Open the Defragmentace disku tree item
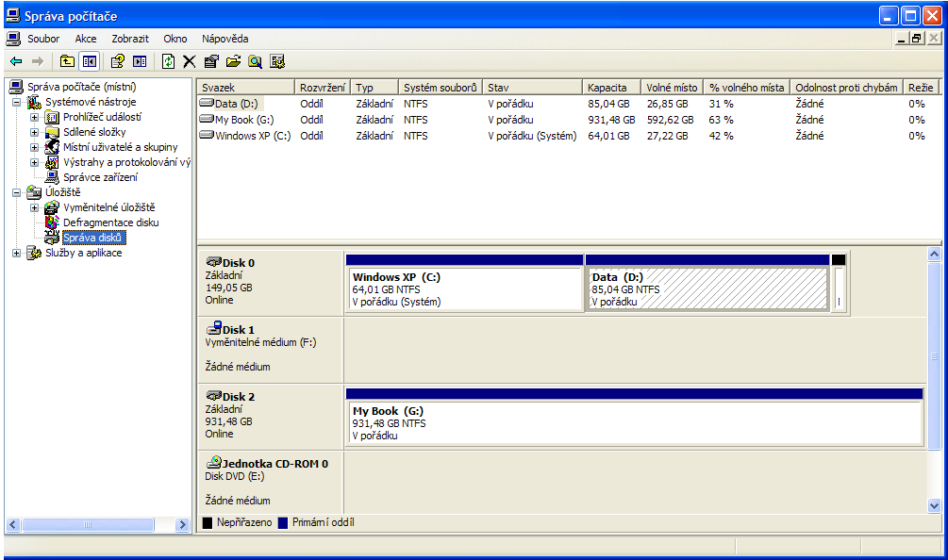This screenshot has width=948, height=560. pyautogui.click(x=110, y=222)
